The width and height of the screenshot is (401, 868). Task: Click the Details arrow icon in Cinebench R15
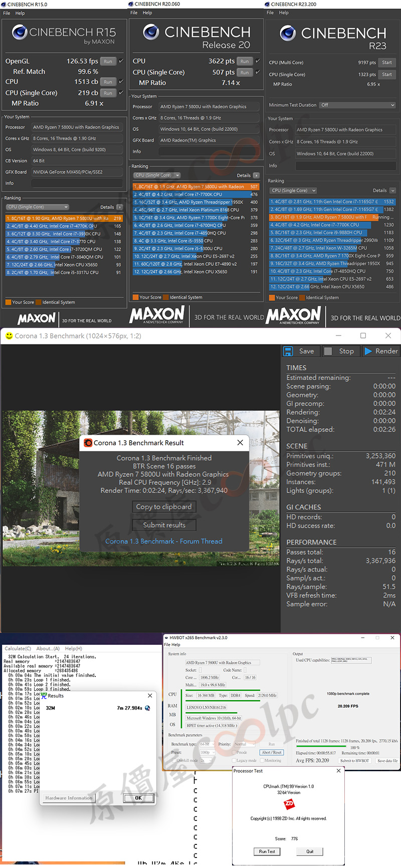(119, 207)
